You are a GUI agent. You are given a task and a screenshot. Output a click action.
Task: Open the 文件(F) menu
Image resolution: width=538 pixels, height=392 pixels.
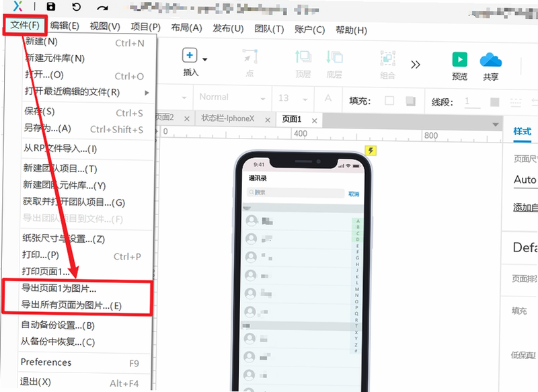click(25, 25)
